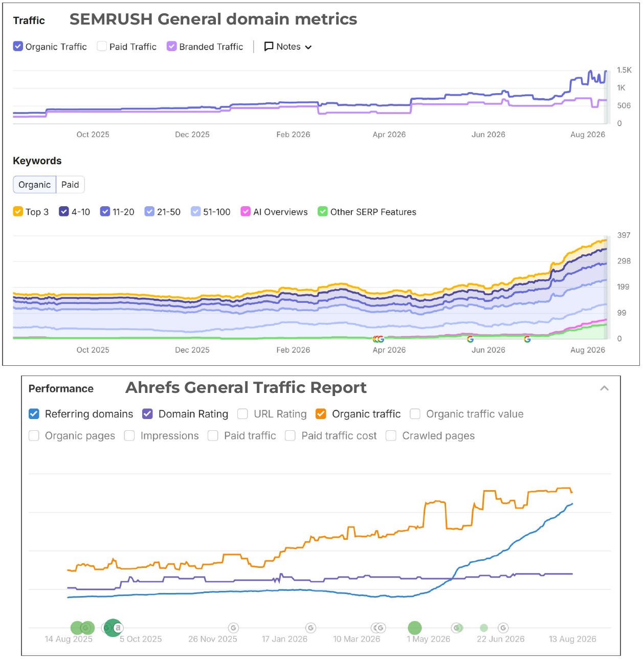The width and height of the screenshot is (644, 660).
Task: Enable the Ahrefs Paid traffic checkbox
Action: click(213, 435)
